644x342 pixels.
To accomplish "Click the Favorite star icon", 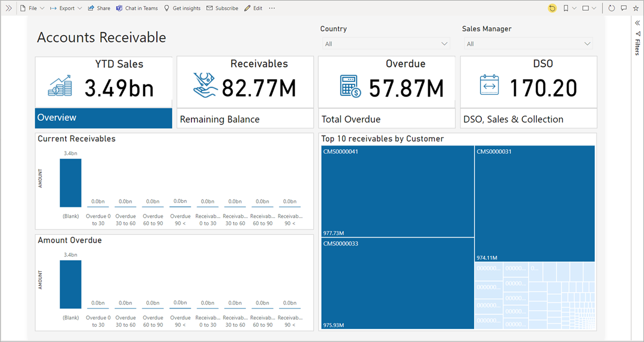I will [636, 9].
